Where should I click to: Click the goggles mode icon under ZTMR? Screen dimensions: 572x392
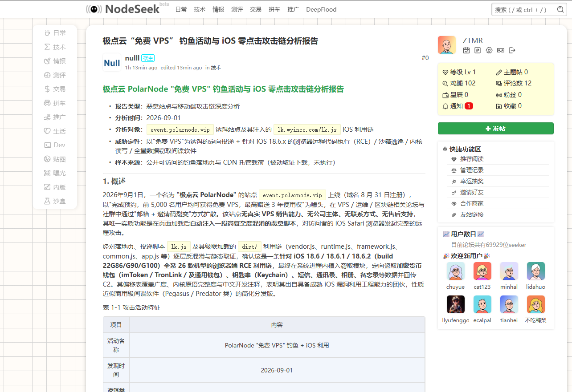pos(501,50)
